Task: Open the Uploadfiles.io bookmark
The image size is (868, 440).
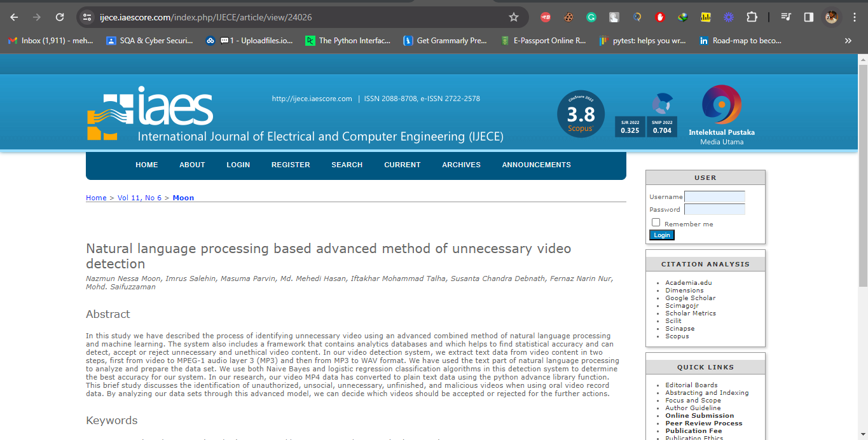Action: click(249, 41)
